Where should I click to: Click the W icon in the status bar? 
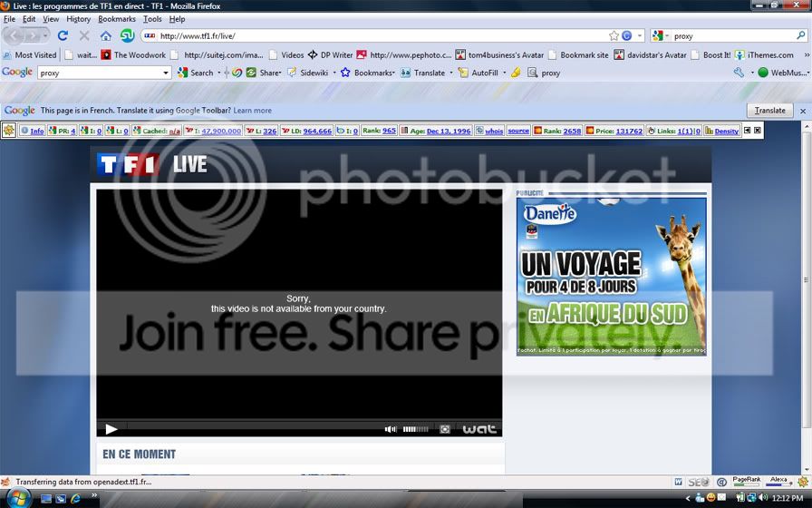(678, 482)
